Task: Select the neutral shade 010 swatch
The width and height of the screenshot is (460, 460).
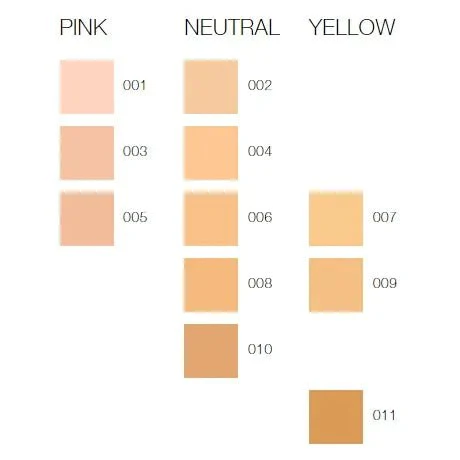Action: 211,351
